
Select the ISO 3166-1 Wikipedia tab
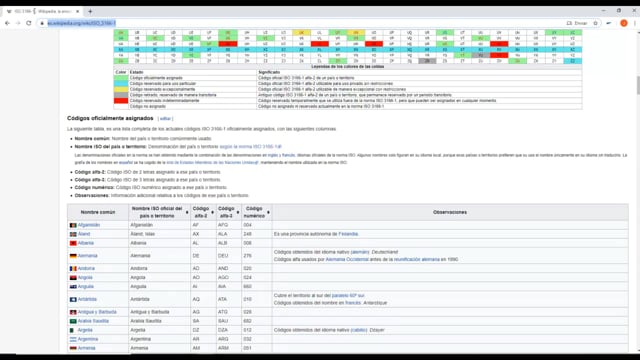[43, 11]
